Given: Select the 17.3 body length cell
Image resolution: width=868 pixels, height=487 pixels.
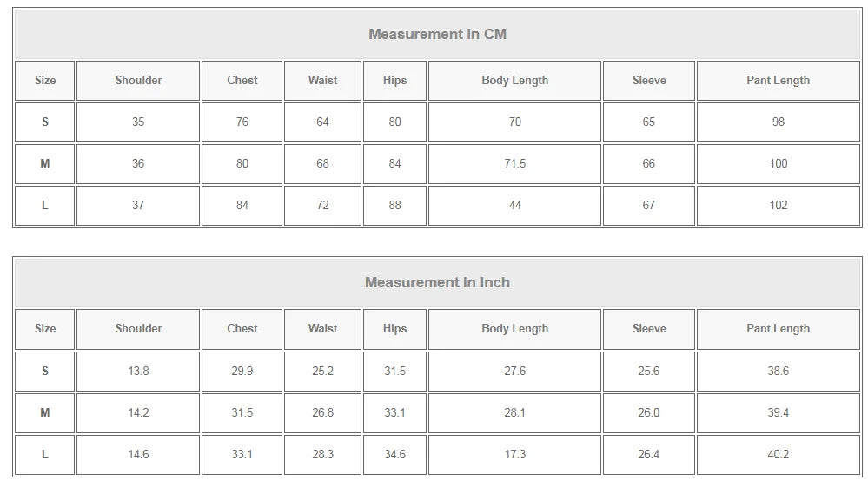Looking at the screenshot, I should tap(515, 455).
